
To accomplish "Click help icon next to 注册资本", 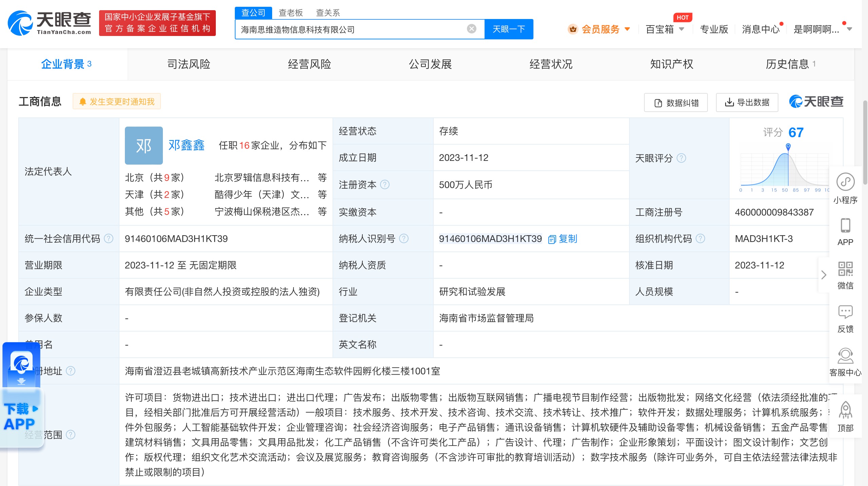I will pyautogui.click(x=385, y=185).
